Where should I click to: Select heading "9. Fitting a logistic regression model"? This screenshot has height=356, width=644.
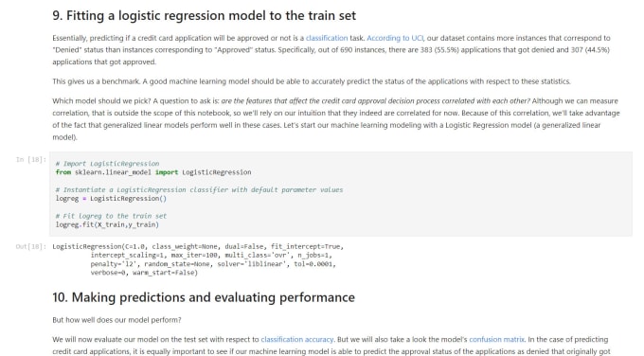205,15
